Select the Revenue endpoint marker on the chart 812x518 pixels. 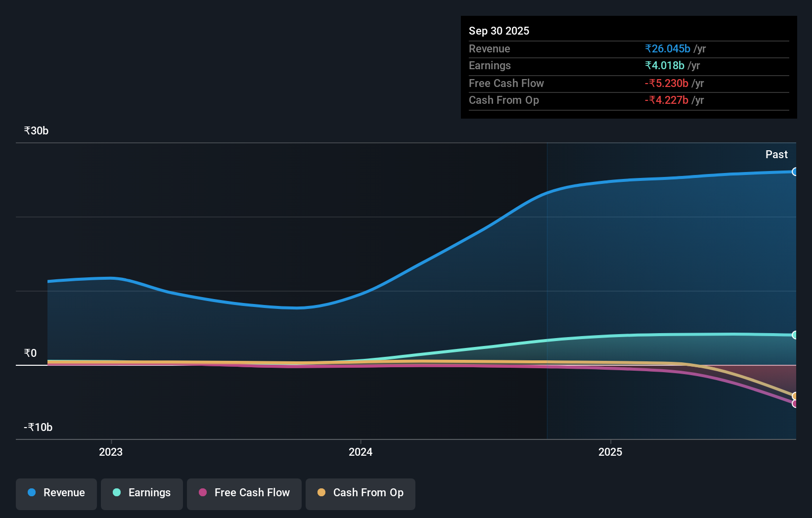[795, 172]
